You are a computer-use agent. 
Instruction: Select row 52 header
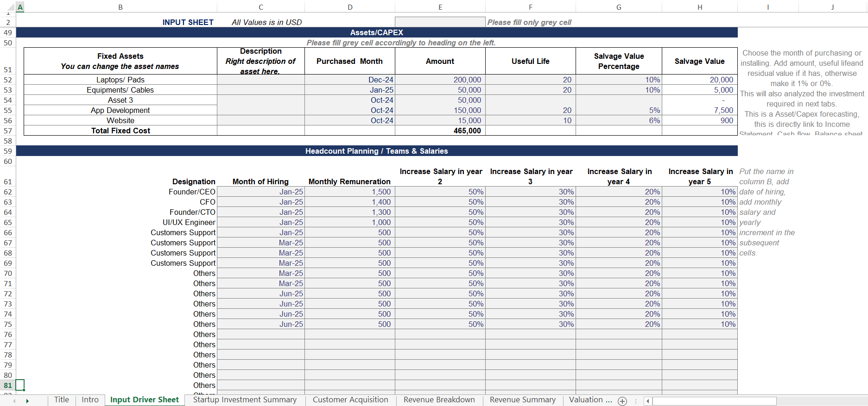8,80
